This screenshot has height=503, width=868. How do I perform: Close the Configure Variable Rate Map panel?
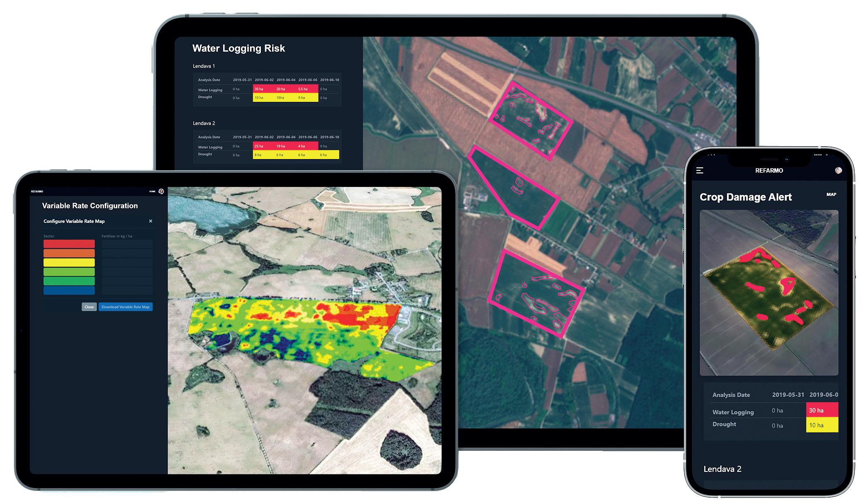click(x=150, y=221)
